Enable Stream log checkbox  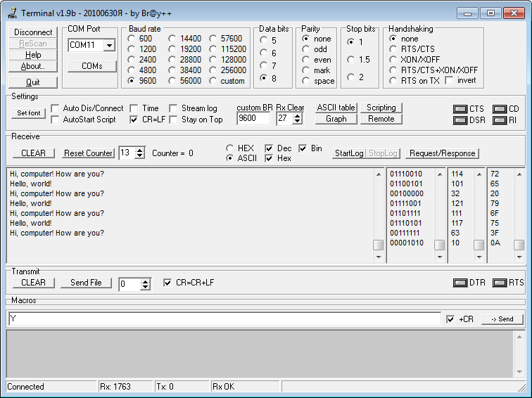pyautogui.click(x=173, y=108)
